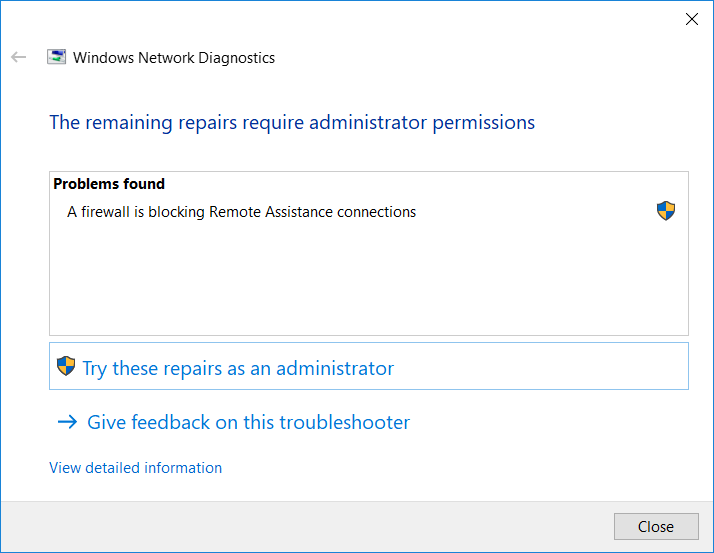Click the word 'administrator' in repairs link
This screenshot has width=714, height=553.
point(335,368)
